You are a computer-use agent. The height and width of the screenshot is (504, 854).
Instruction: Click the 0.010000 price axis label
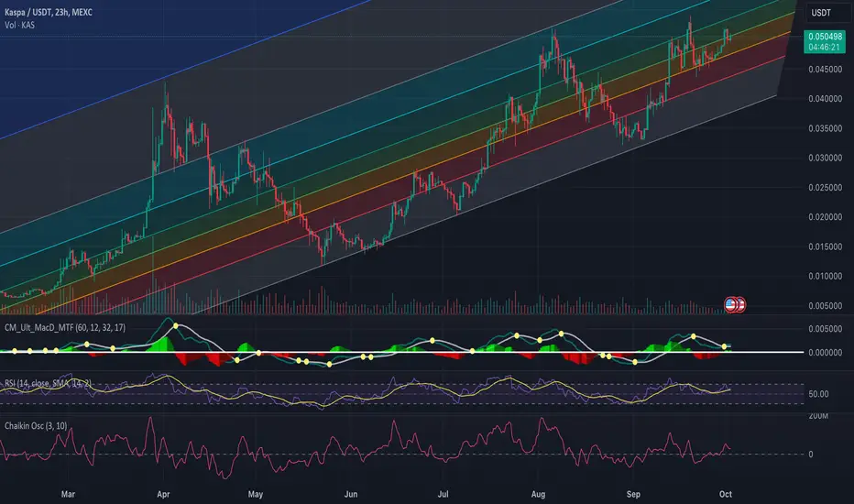coord(825,276)
